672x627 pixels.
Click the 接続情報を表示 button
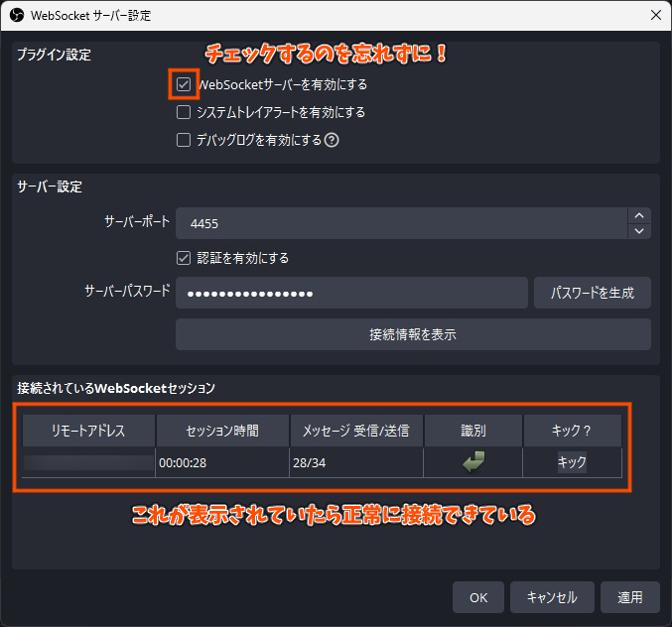(x=413, y=334)
